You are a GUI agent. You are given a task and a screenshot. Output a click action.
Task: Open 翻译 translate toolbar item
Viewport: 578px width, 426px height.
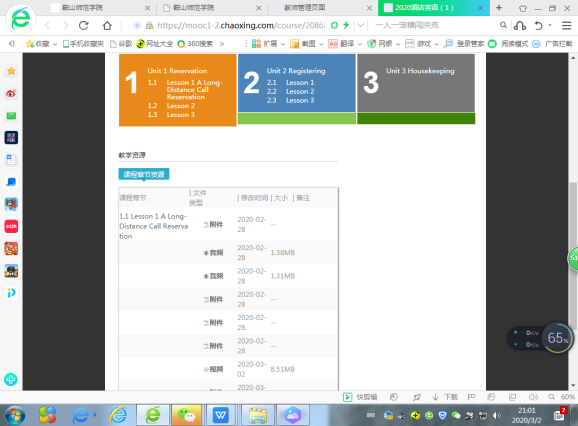tap(342, 43)
